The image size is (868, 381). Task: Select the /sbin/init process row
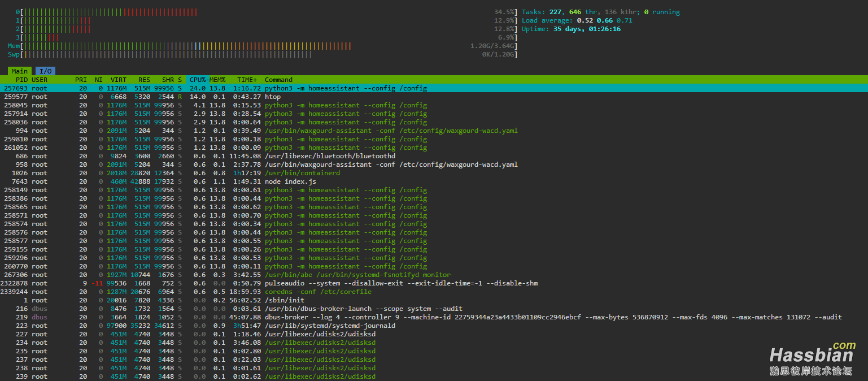click(434, 300)
